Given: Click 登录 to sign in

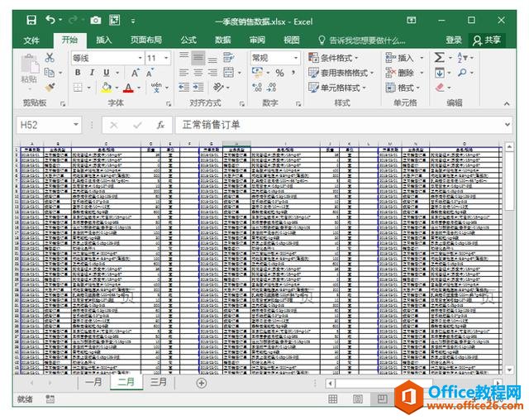Looking at the screenshot, I should coord(454,41).
